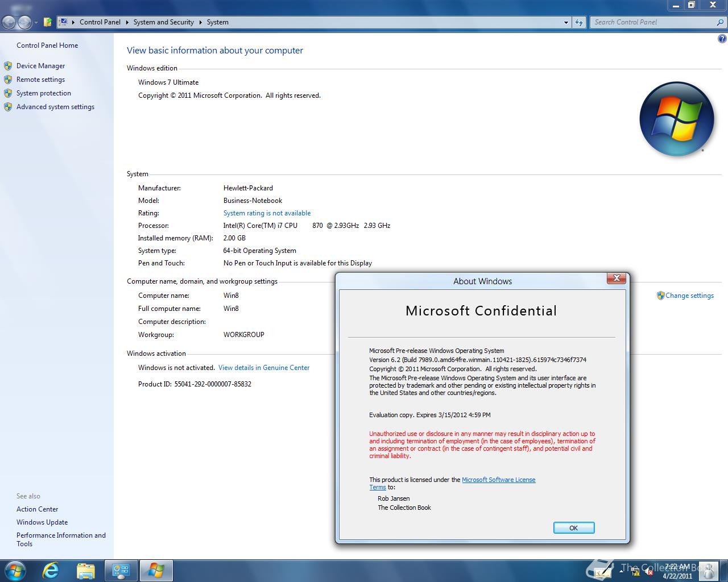Open Action Center from See also
The width and height of the screenshot is (728, 582).
coord(37,509)
